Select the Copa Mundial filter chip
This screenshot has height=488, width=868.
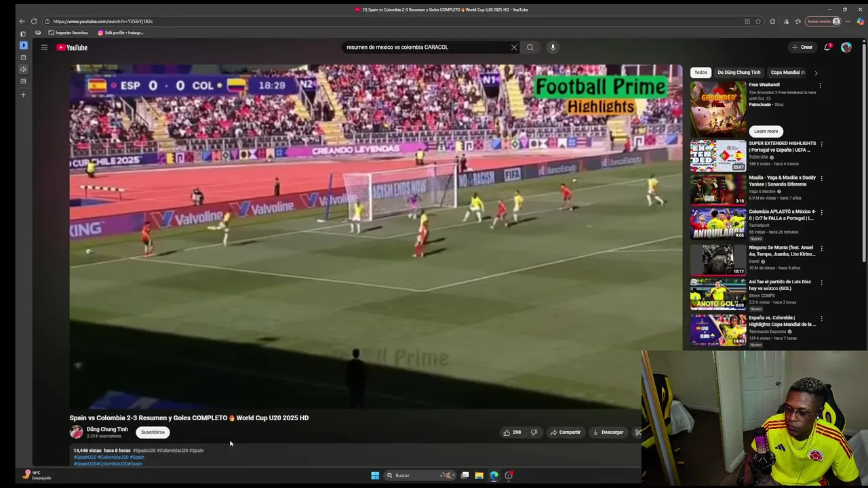point(787,73)
